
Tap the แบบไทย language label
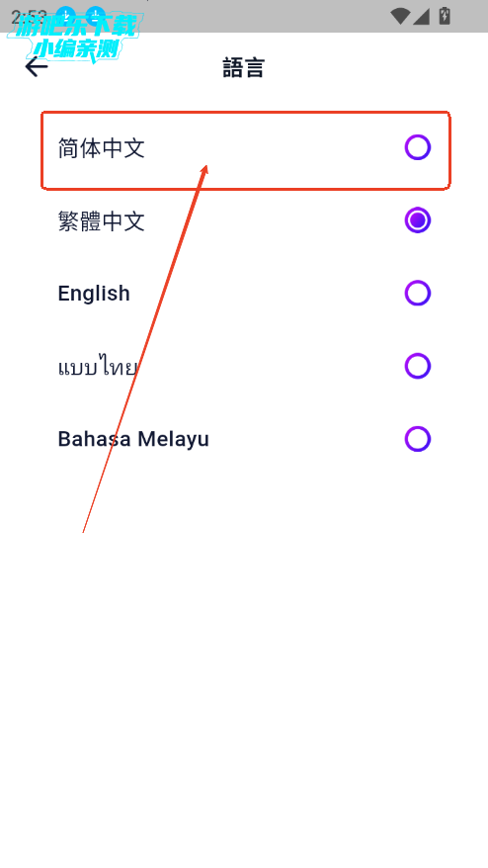click(x=98, y=367)
